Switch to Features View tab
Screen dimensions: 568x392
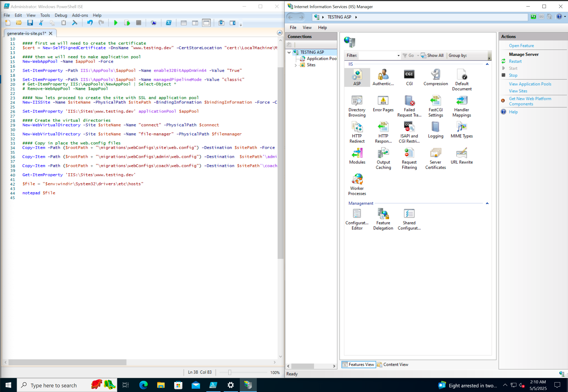358,365
